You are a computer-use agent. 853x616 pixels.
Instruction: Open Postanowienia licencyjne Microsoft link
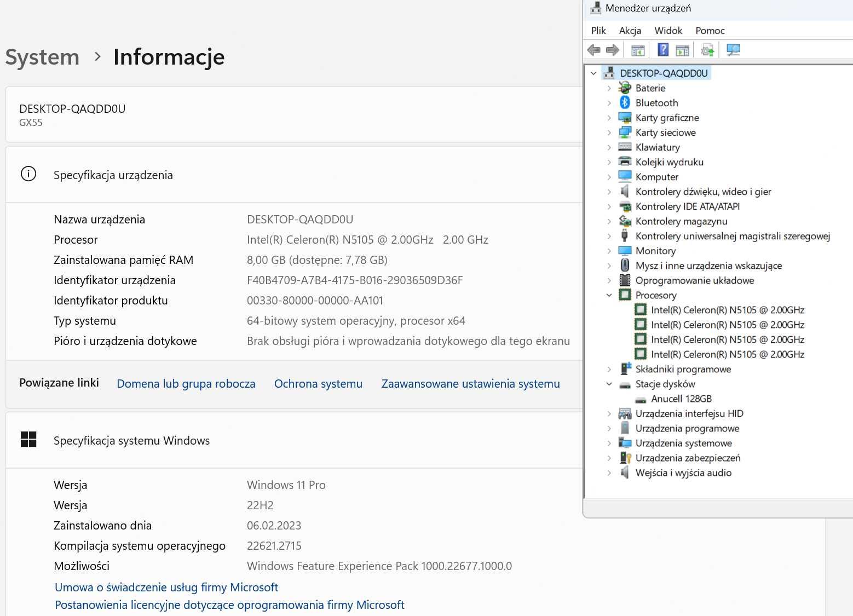pyautogui.click(x=229, y=605)
